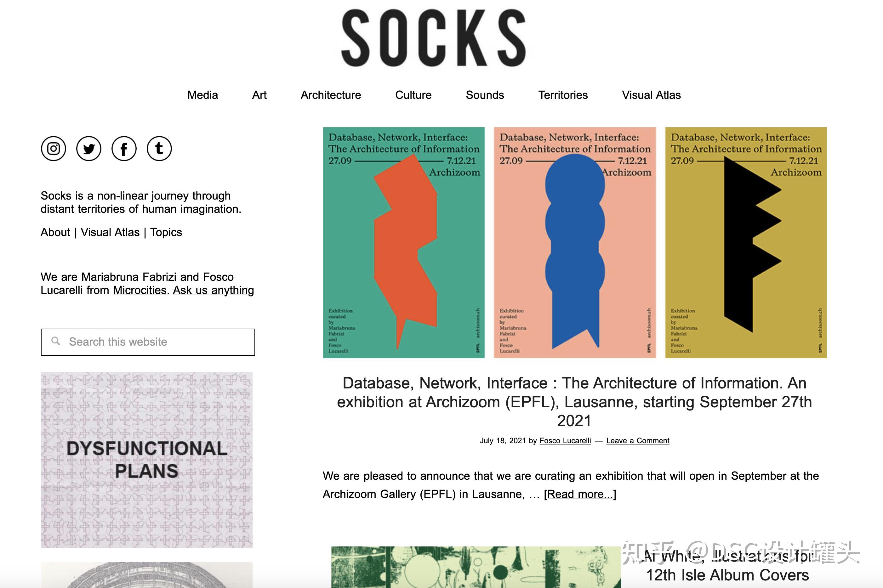
Task: Go to the Architecture section
Action: click(330, 95)
